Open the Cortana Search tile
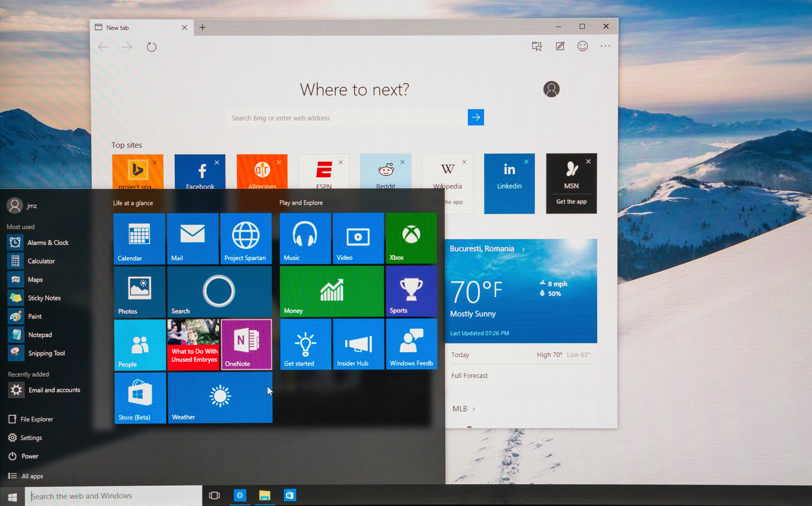Viewport: 812px width, 506px height. 219,291
